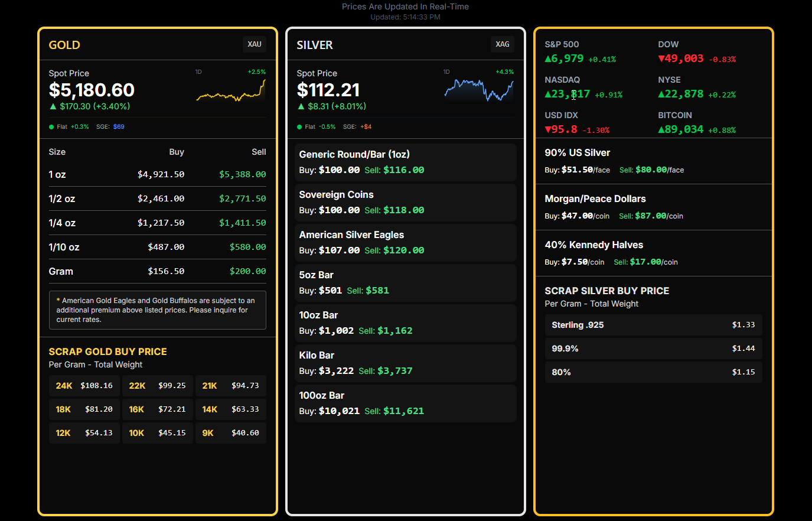Select the green Flat status dot for silver
Viewport: 812px width, 521px height.
click(299, 126)
